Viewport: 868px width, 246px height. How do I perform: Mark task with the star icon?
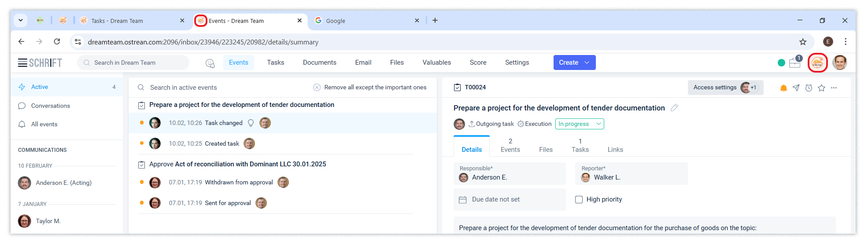[821, 88]
